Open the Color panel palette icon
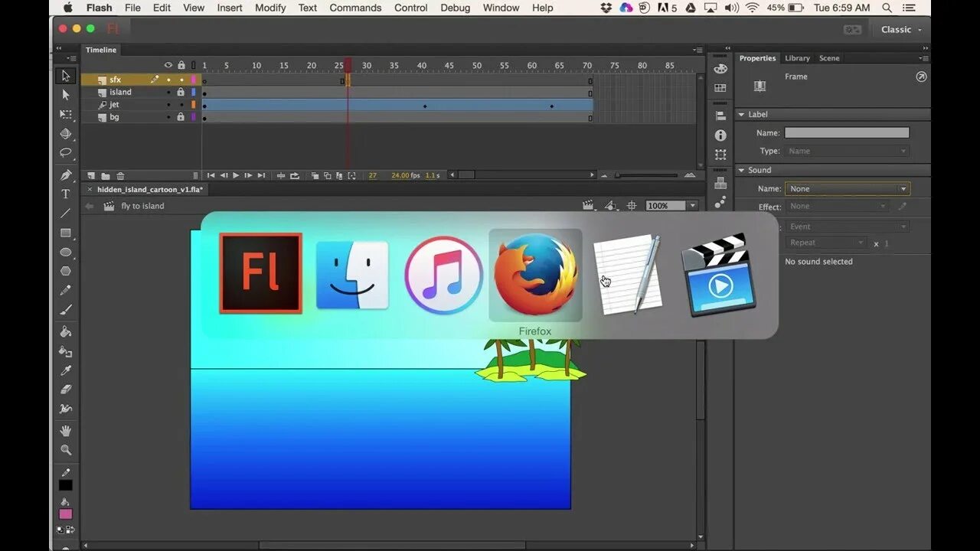This screenshot has height=551, width=980. click(x=720, y=69)
